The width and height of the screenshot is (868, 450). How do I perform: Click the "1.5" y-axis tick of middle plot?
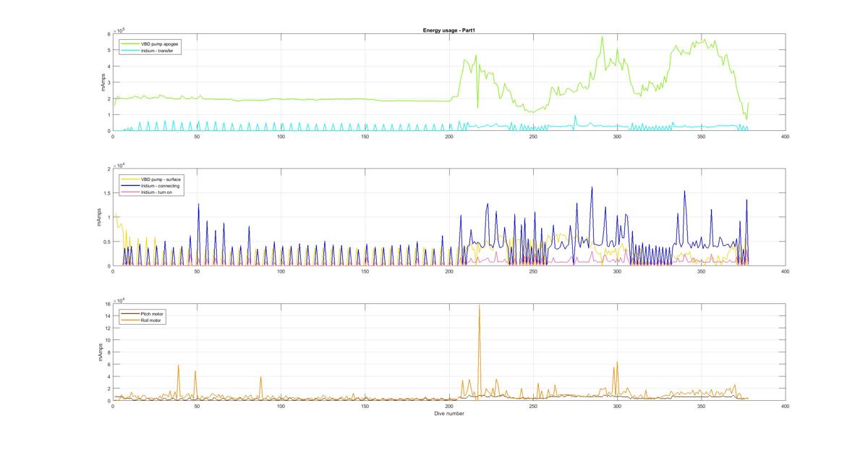click(x=106, y=193)
